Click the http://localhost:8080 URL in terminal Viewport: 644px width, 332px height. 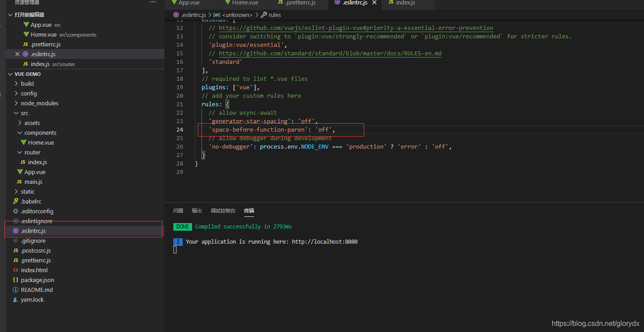pyautogui.click(x=324, y=241)
